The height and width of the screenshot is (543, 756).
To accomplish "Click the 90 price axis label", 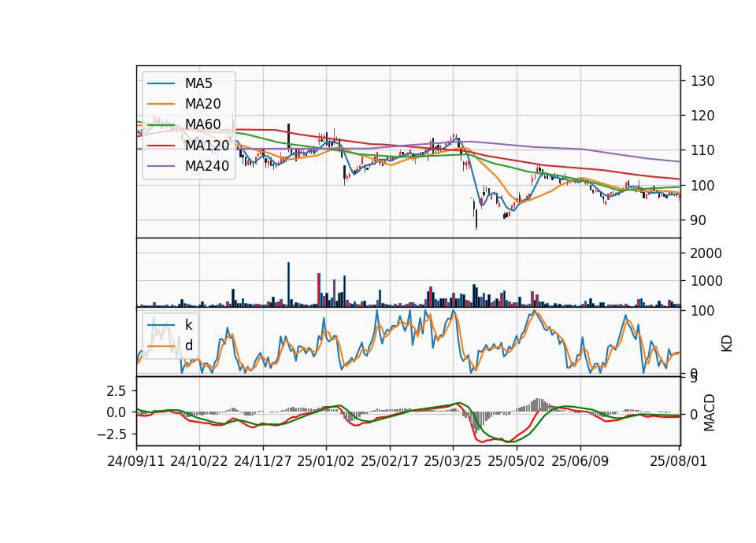I will [699, 220].
